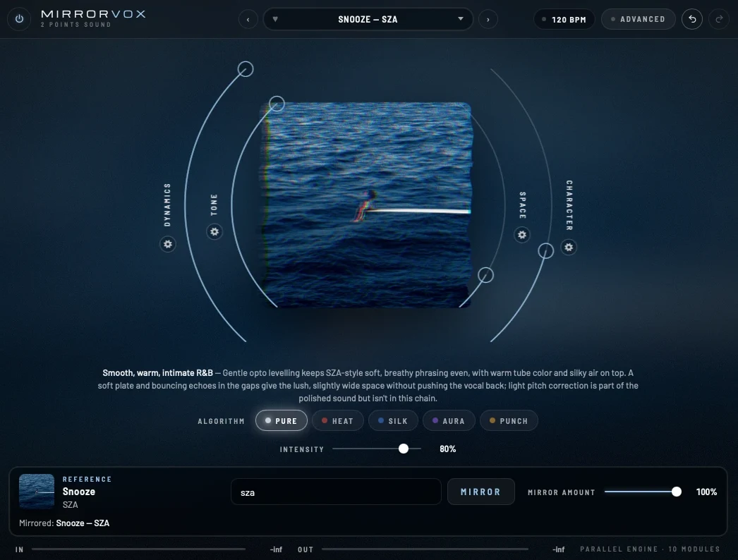Image resolution: width=738 pixels, height=560 pixels.
Task: Click the central ocean album artwork
Action: tap(366, 205)
